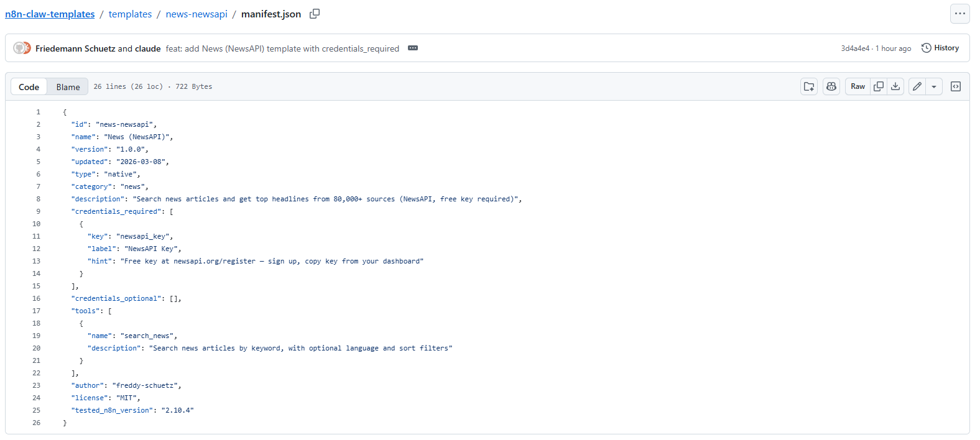Select line number 8
This screenshot has height=440, width=980.
[38, 199]
